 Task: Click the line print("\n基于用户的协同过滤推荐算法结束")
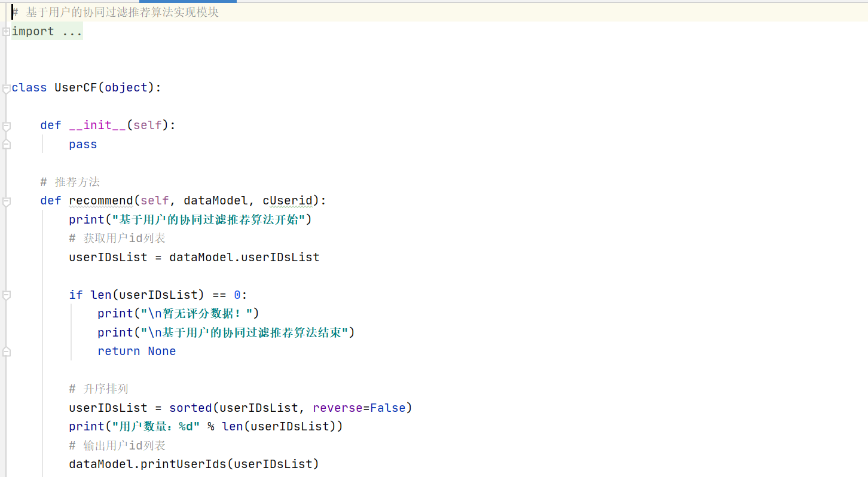tap(227, 332)
